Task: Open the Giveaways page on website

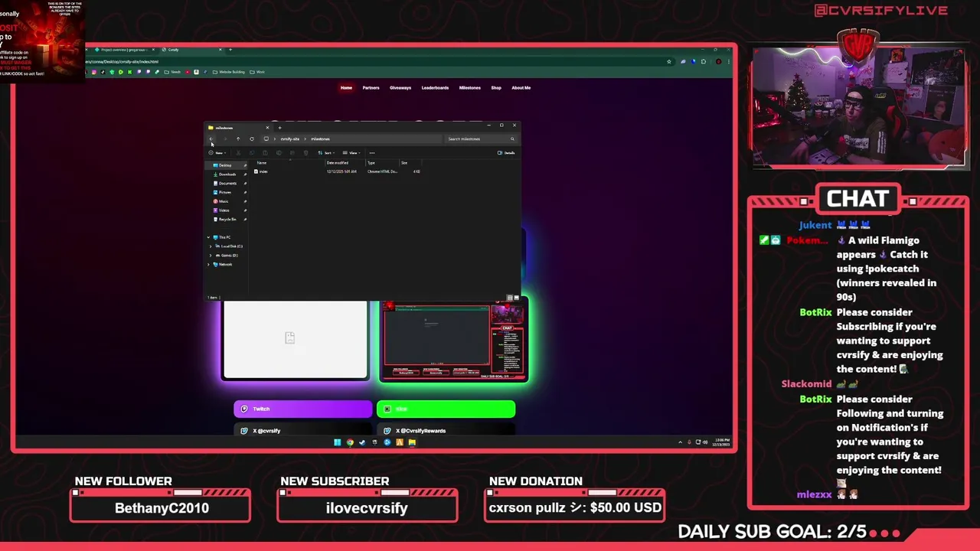Action: 400,88
